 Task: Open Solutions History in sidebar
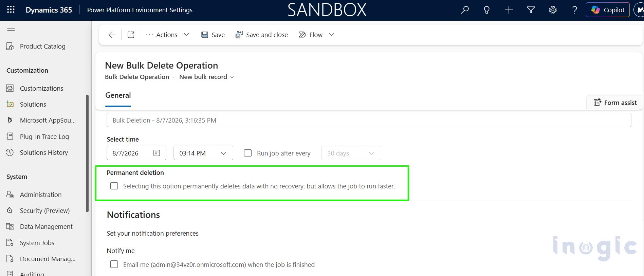point(44,152)
